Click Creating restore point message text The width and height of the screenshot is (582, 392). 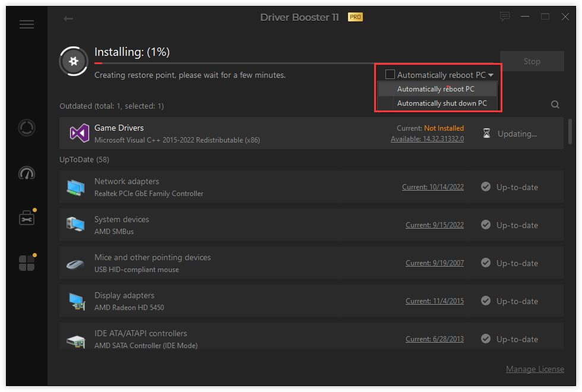pyautogui.click(x=190, y=75)
